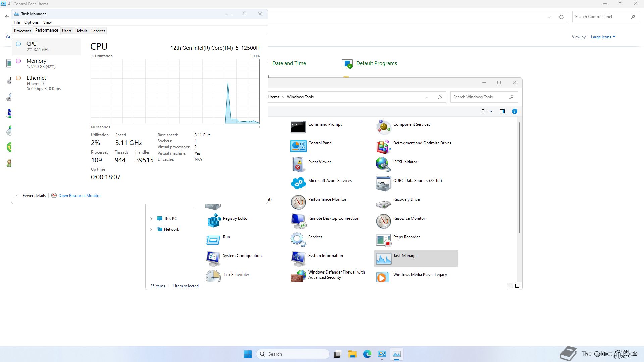Open Remote Desktop Connection icon
This screenshot has width=644, height=362.
click(298, 221)
